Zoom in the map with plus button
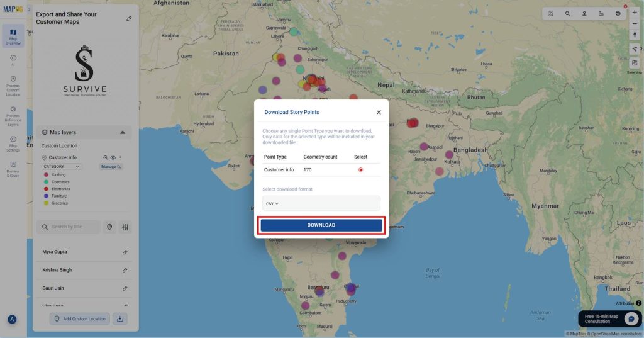644x338 pixels. (x=634, y=13)
